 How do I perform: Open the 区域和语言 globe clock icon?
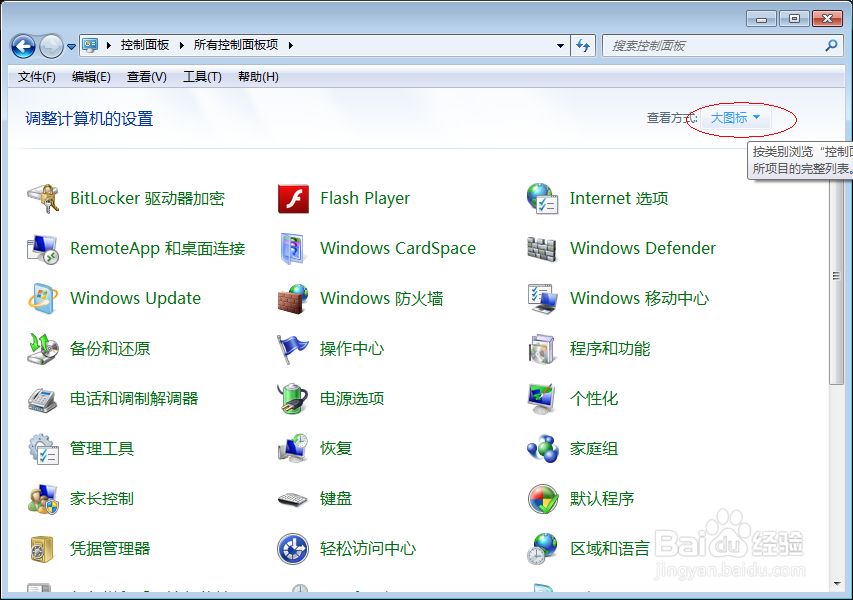(x=542, y=549)
